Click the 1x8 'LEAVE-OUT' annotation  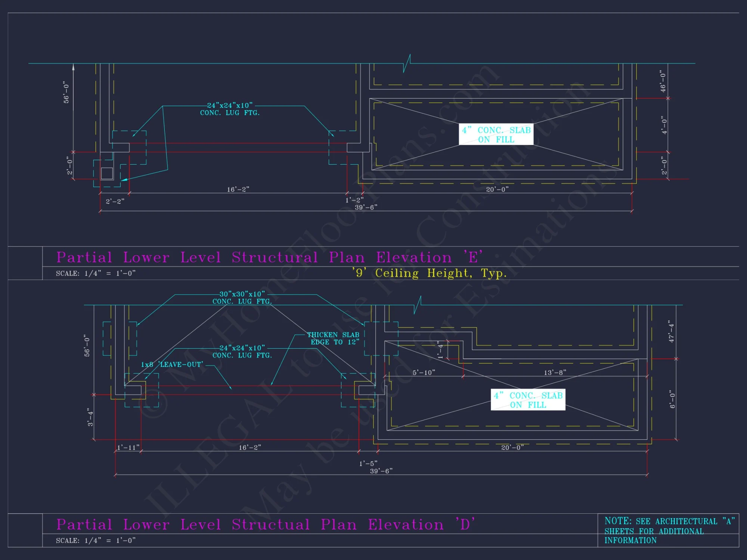[x=172, y=364]
